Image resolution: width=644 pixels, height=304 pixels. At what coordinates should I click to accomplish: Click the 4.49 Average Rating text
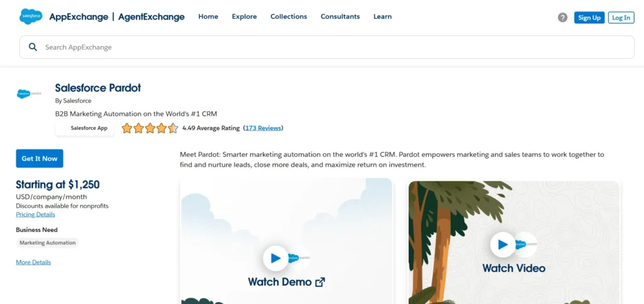click(211, 128)
